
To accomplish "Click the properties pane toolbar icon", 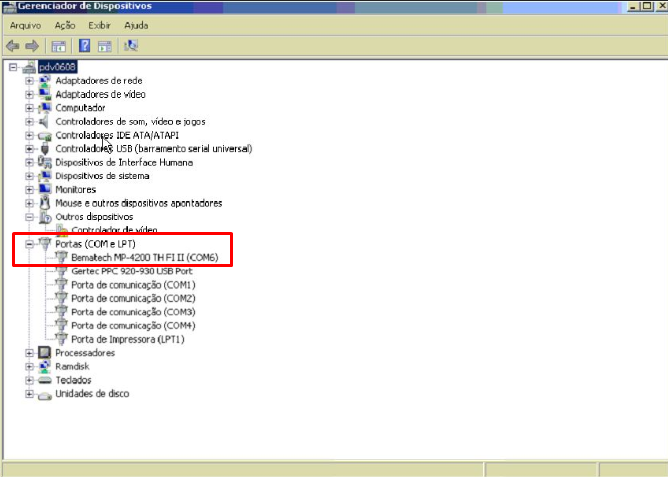I will click(105, 46).
